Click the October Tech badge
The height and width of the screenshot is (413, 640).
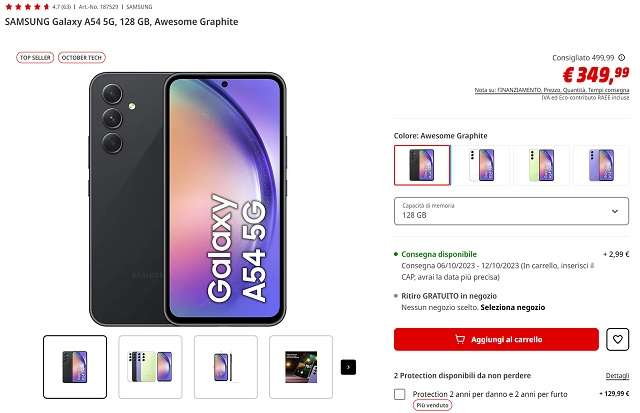tap(82, 58)
